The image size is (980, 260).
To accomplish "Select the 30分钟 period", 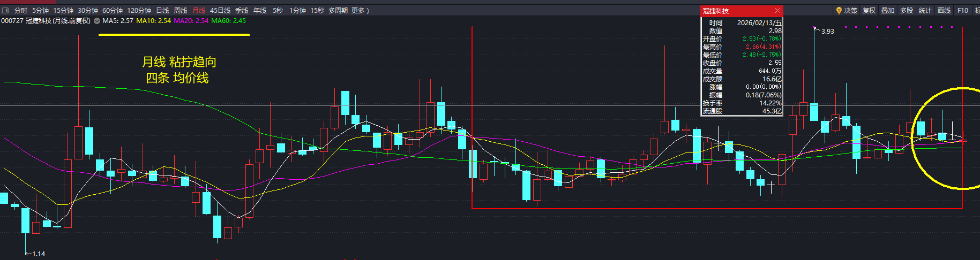I will pos(88,10).
